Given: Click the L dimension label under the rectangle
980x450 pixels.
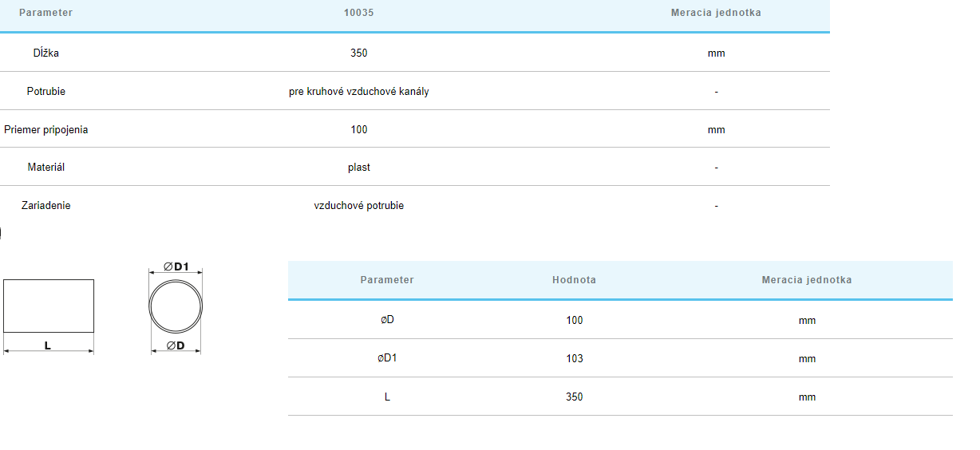Looking at the screenshot, I should (48, 346).
